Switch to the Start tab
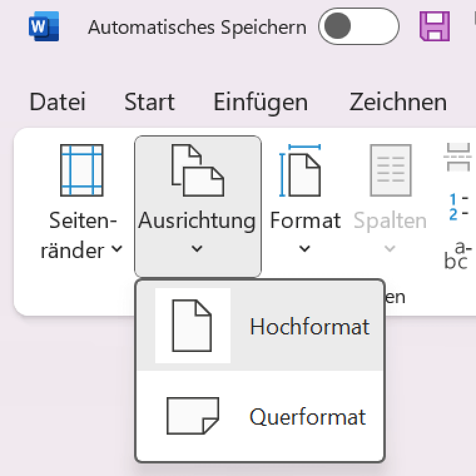 click(150, 102)
